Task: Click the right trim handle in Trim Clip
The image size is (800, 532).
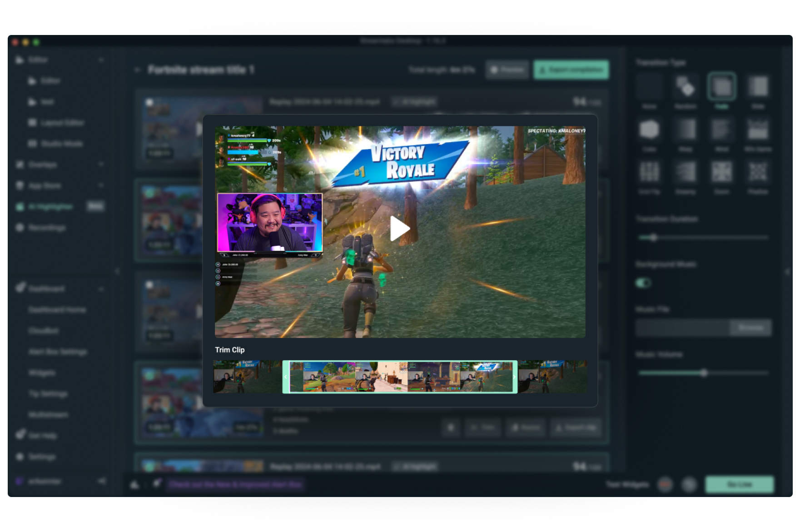Action: point(514,377)
